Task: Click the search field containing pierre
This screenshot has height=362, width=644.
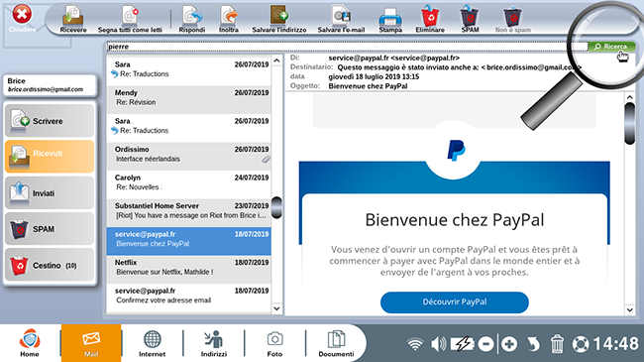Action: 347,47
